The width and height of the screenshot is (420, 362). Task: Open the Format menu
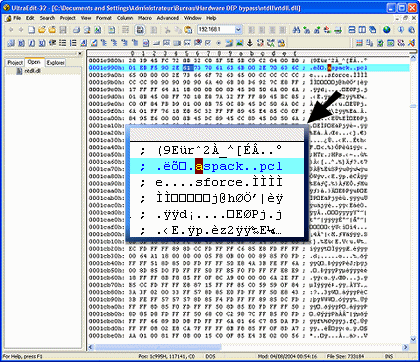(x=104, y=18)
